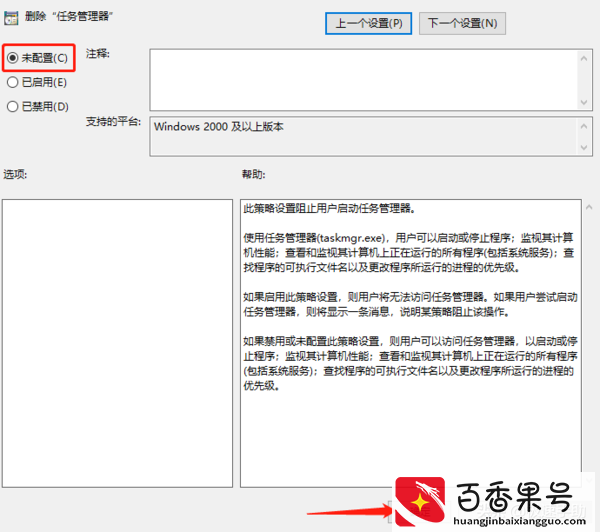The image size is (600, 532).
Task: Click the empty 选项 options panel
Action: coord(117,343)
